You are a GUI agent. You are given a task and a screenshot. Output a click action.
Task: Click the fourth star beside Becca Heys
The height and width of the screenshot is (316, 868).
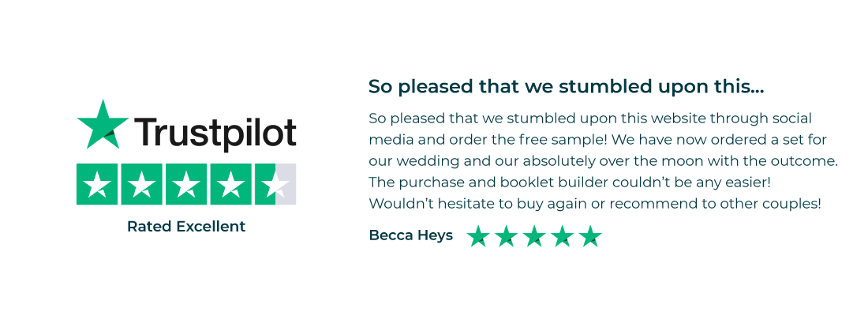click(x=563, y=236)
